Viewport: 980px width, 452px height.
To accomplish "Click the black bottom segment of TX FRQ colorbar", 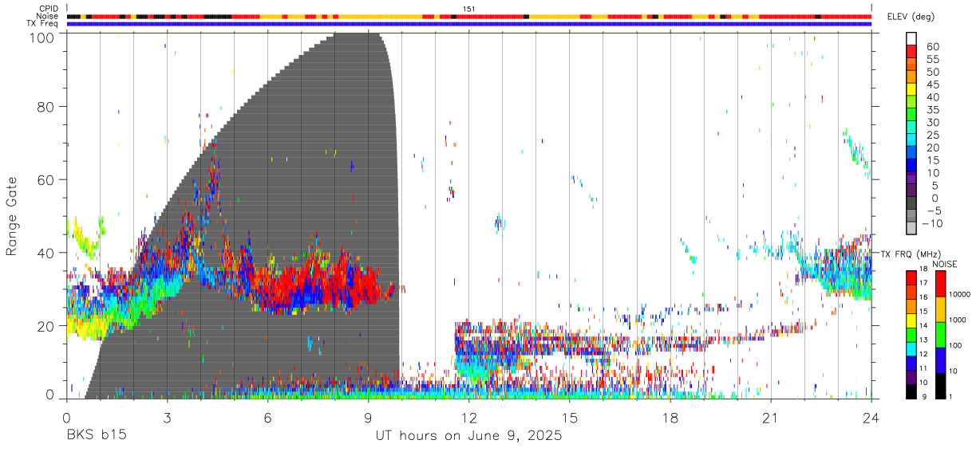I will [910, 391].
